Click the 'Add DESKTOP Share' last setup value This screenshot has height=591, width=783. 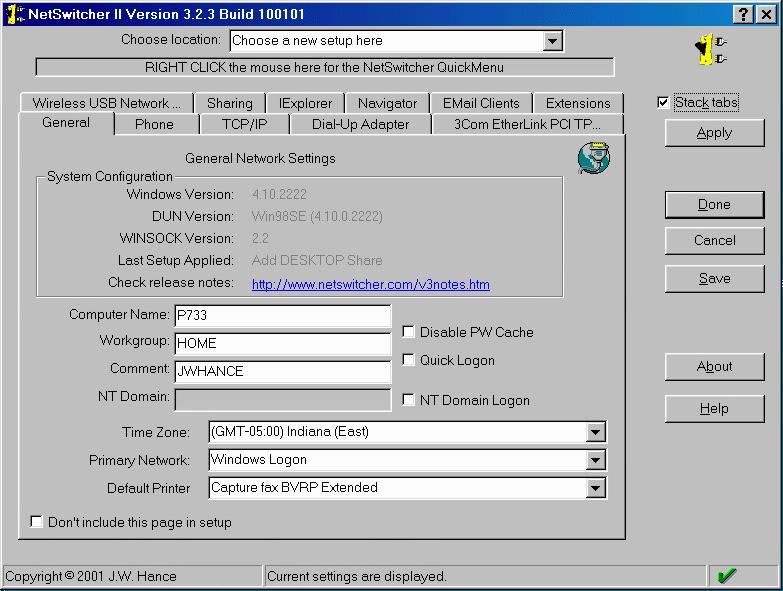click(317, 260)
